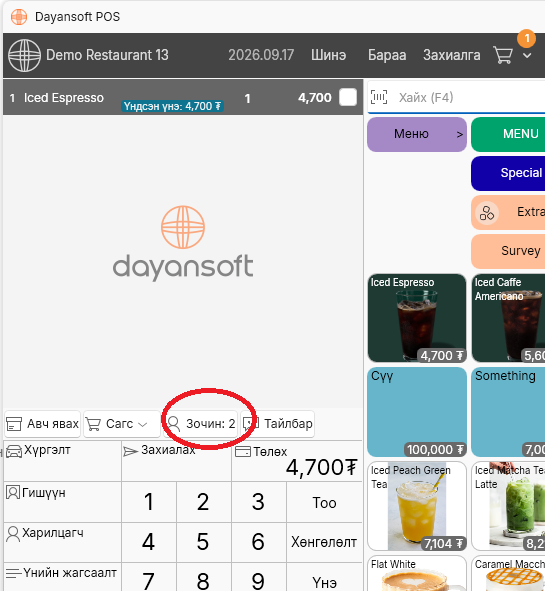545x591 pixels.
Task: Click Захиалах send order button
Action: (x=176, y=461)
